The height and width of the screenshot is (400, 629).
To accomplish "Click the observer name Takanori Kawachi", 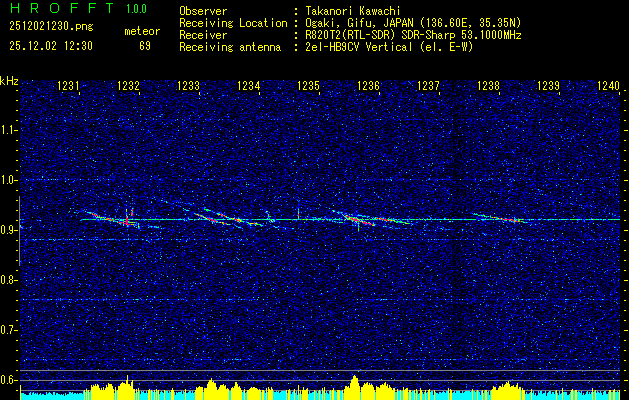I will 353,11.
